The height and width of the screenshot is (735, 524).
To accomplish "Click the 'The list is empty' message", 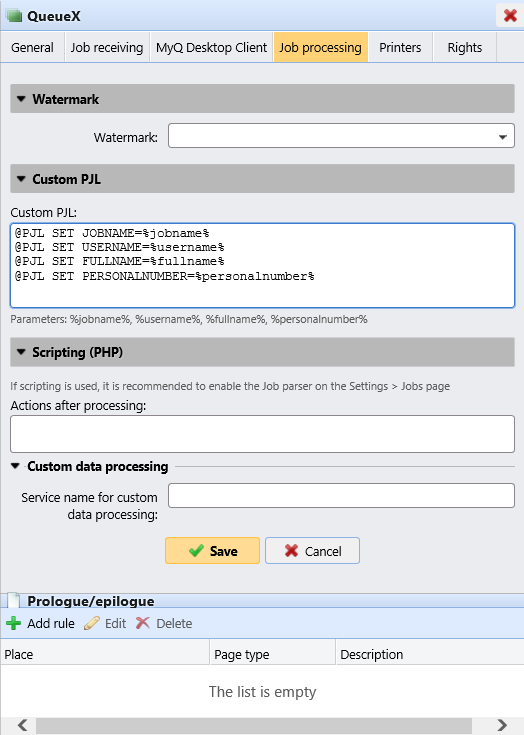I will (262, 691).
